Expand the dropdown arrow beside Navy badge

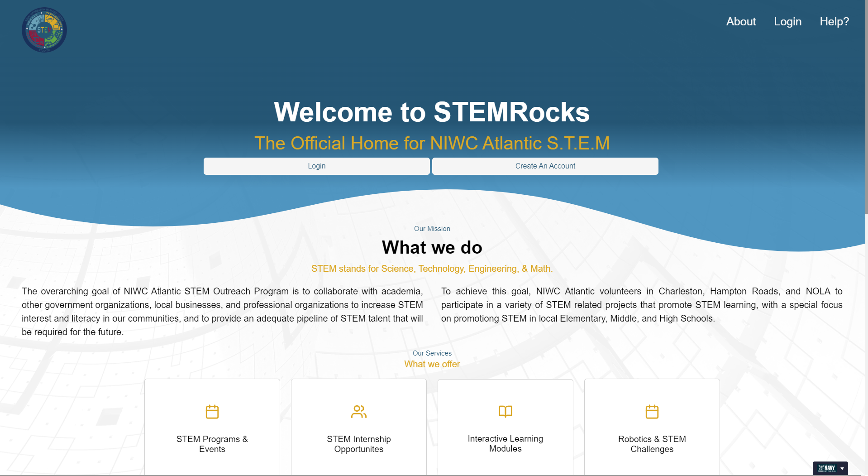842,468
